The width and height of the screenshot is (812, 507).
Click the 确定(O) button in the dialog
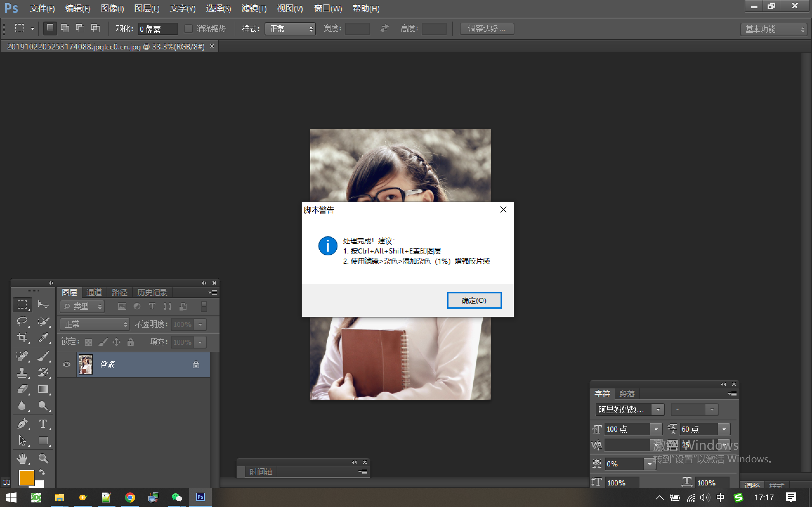click(474, 300)
